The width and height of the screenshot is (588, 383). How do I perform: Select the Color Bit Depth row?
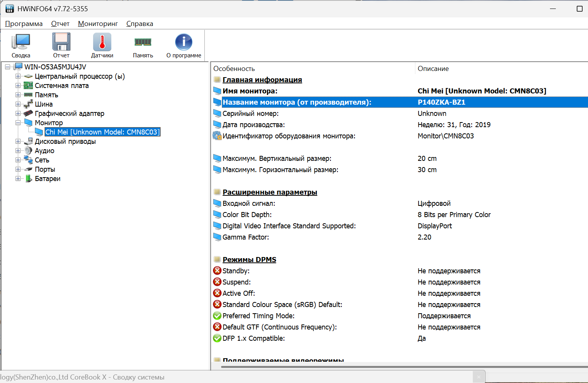(x=399, y=215)
